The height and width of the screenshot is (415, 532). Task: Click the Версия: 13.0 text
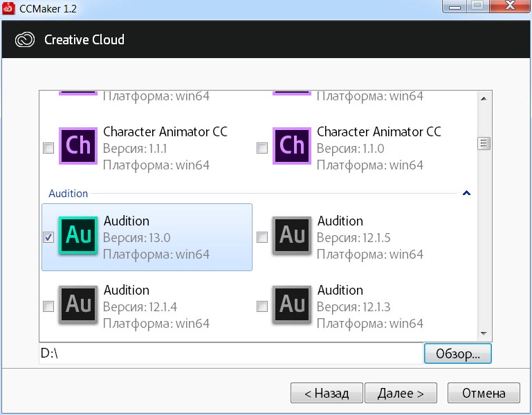coord(137,237)
